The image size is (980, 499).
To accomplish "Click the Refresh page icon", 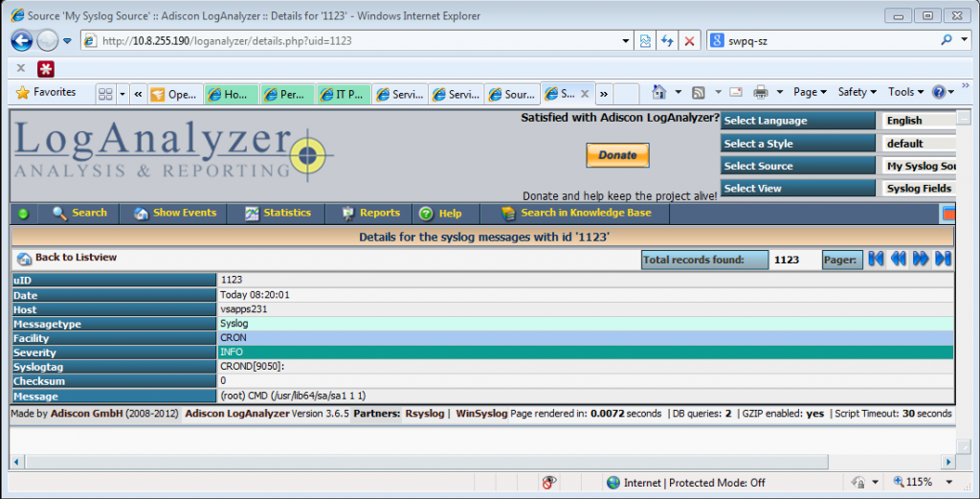I will click(x=667, y=41).
